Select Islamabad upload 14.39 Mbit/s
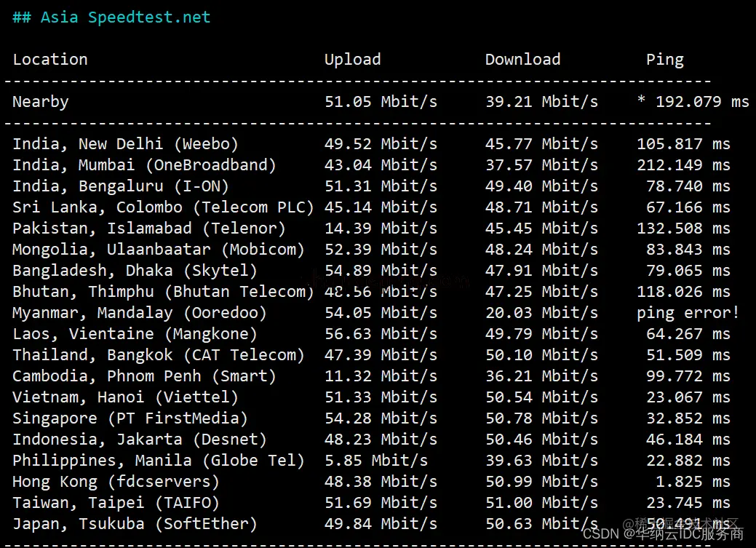756x548 pixels. [x=381, y=229]
